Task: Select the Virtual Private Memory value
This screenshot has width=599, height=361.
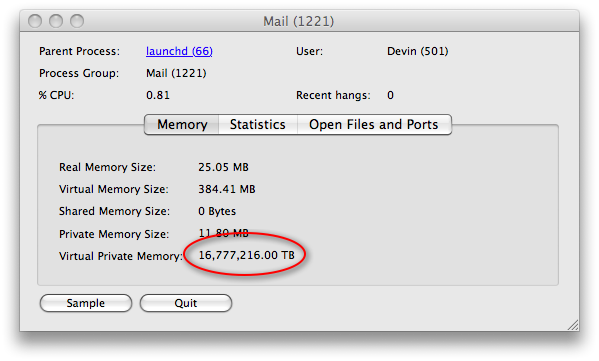Action: point(247,255)
